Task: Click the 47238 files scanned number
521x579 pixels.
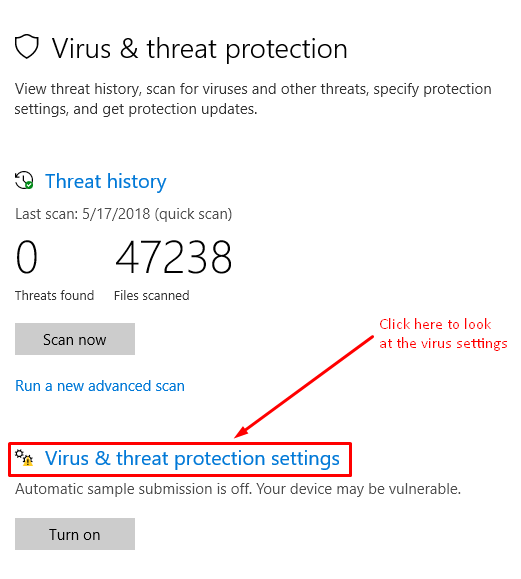Action: [x=174, y=257]
